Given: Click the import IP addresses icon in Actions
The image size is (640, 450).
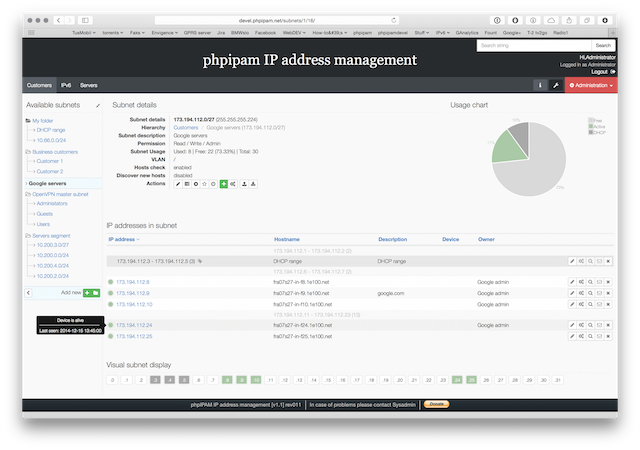Looking at the screenshot, I should tap(244, 184).
